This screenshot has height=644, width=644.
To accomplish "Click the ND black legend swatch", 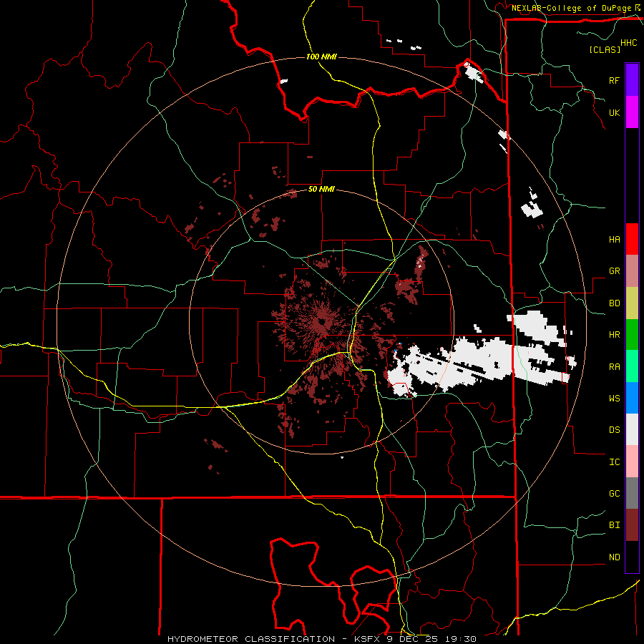I will coord(632,557).
